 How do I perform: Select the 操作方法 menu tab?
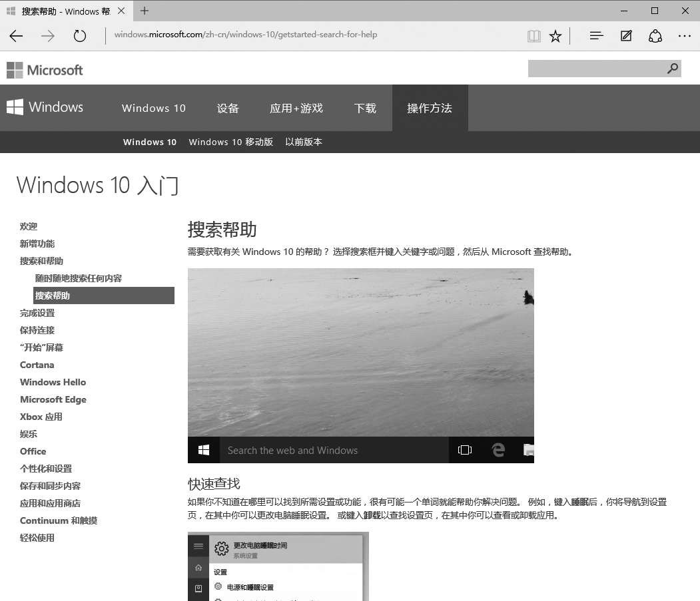430,108
